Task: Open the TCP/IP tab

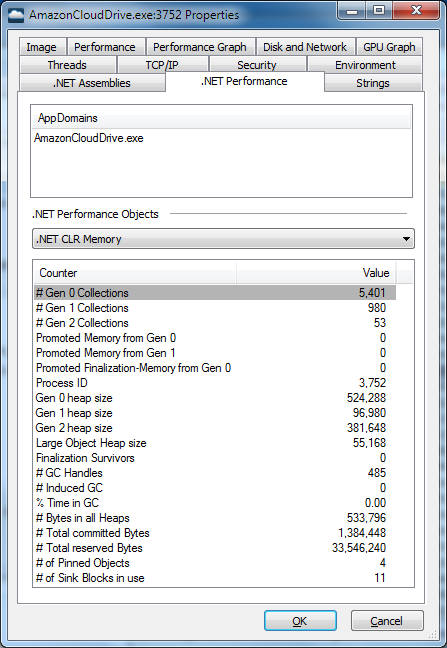Action: point(162,65)
